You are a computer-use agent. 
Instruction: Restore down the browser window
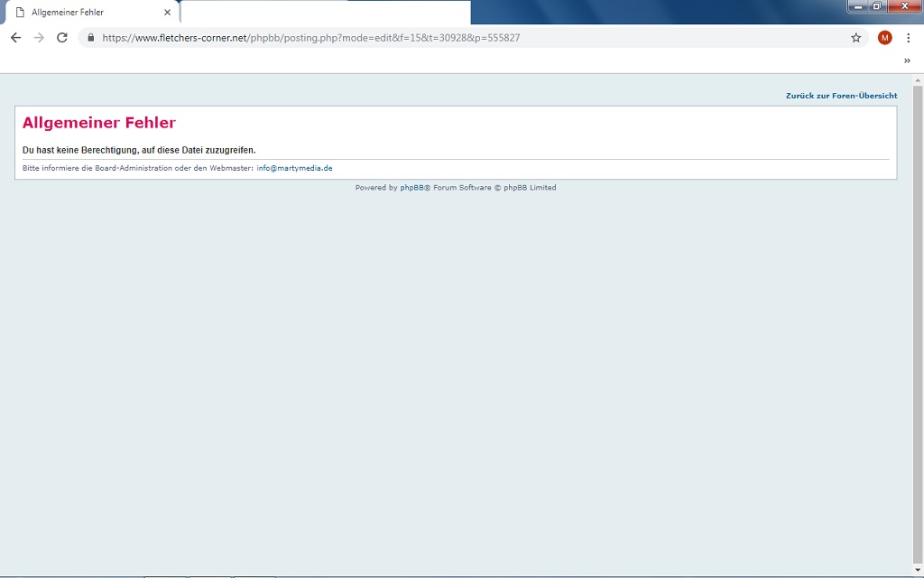[876, 6]
